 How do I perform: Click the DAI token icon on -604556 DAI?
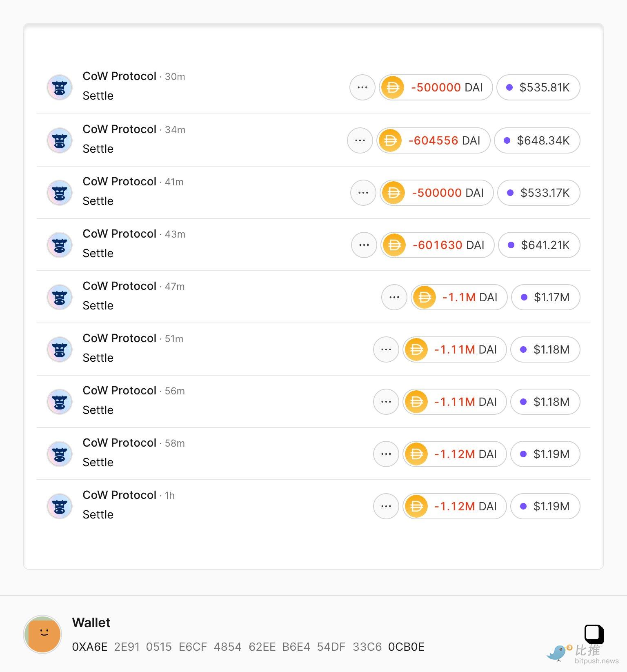click(390, 140)
